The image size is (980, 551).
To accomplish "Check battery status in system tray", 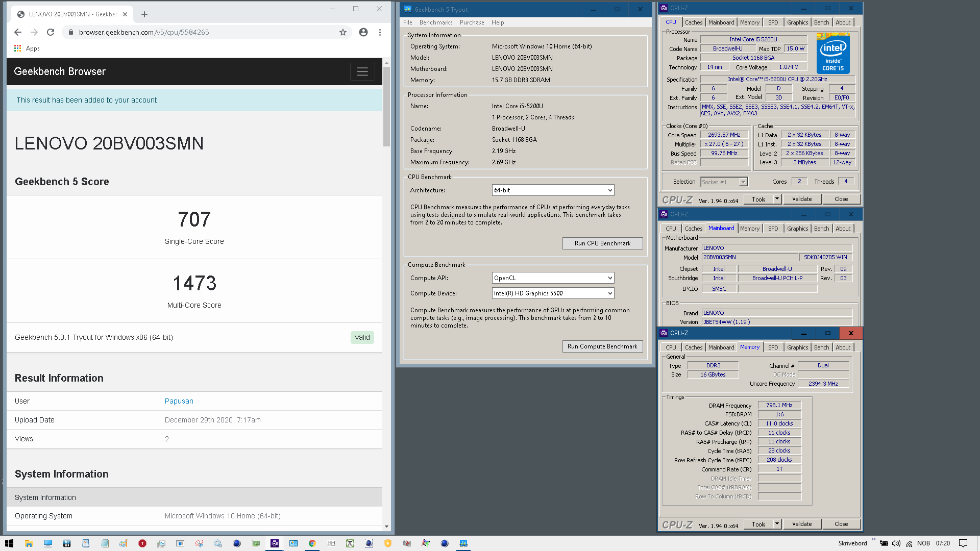I will (884, 543).
